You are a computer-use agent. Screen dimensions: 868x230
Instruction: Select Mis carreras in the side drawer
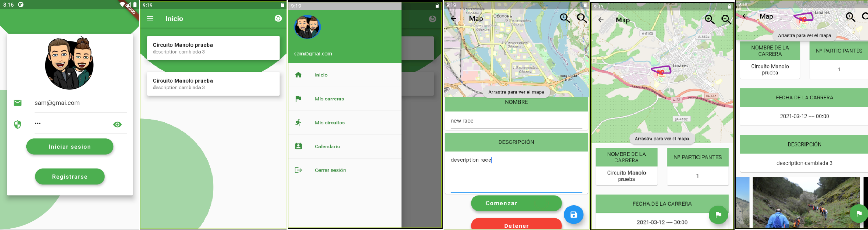pyautogui.click(x=329, y=99)
